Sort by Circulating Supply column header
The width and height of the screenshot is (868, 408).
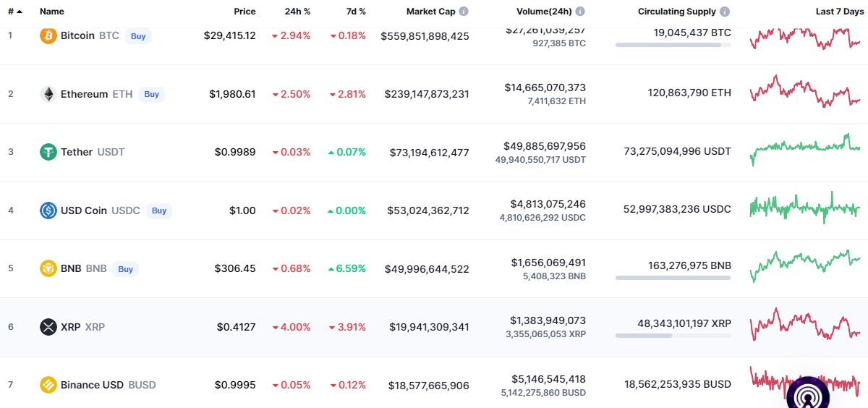click(x=677, y=12)
